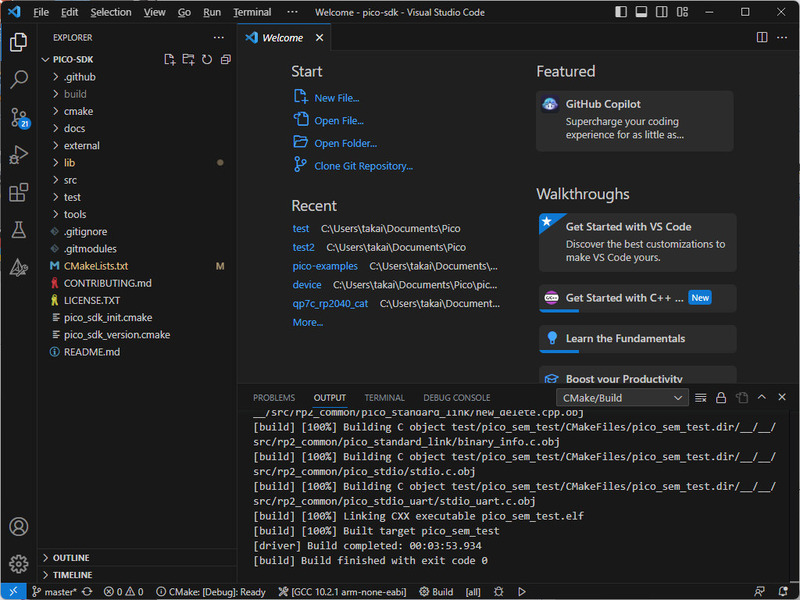
Task: Expand the OUTLINE section
Action: pos(71,558)
